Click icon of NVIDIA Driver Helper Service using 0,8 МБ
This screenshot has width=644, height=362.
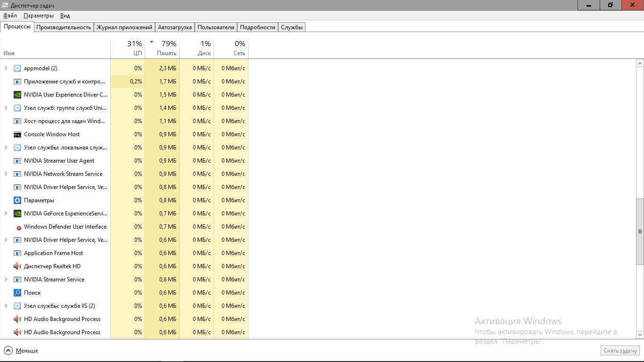[17, 187]
